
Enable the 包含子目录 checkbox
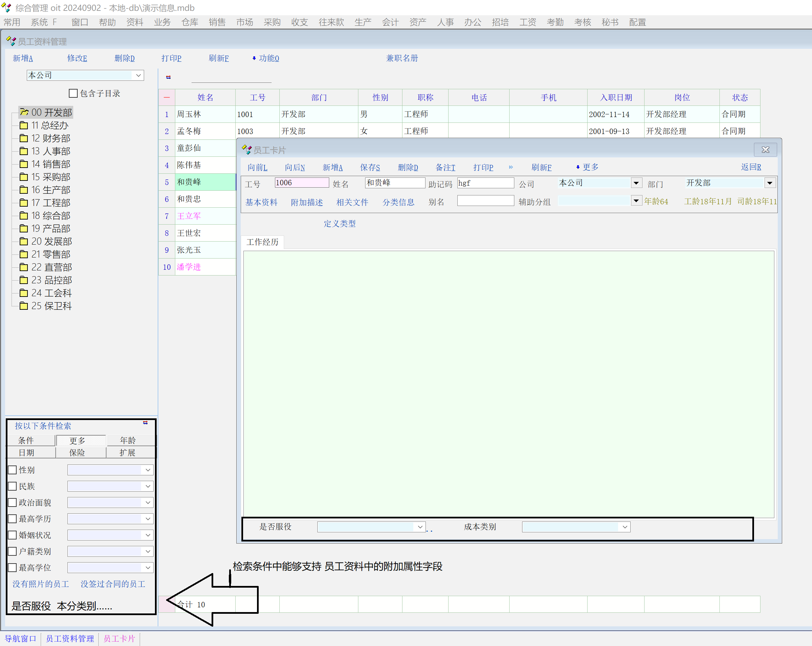click(x=74, y=93)
